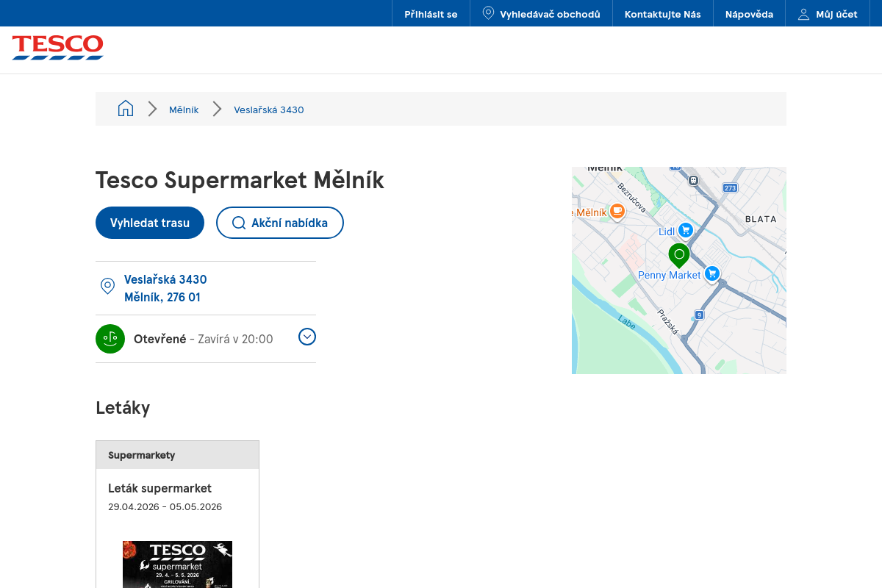This screenshot has height=588, width=882.
Task: Open the Leták supermarket leaflet title
Action: pyautogui.click(x=159, y=488)
